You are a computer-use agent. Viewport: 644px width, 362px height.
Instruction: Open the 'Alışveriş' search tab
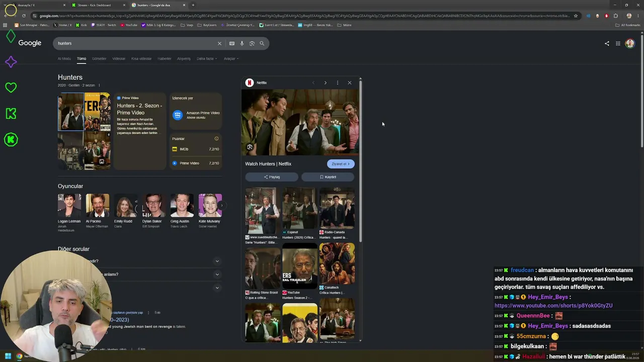click(x=184, y=59)
